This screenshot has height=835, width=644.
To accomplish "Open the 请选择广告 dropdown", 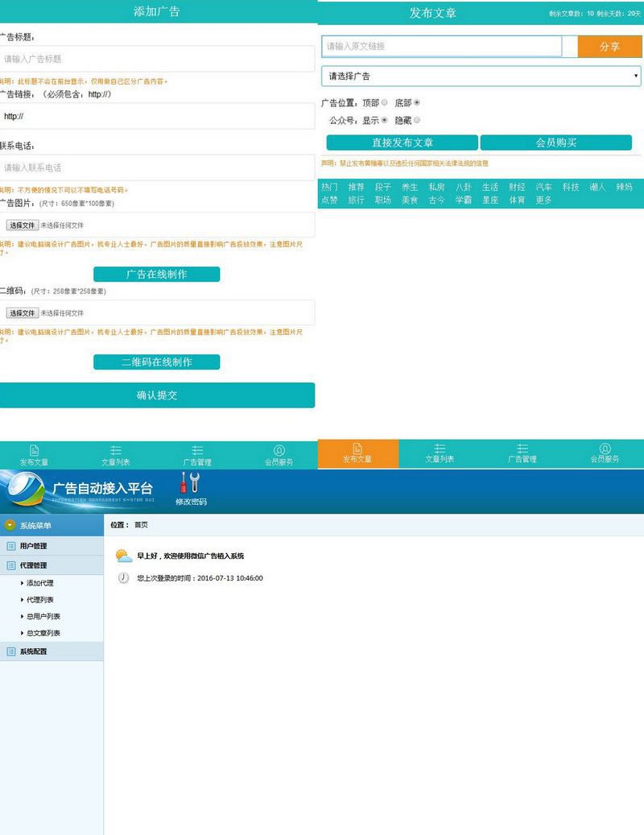I will point(480,76).
